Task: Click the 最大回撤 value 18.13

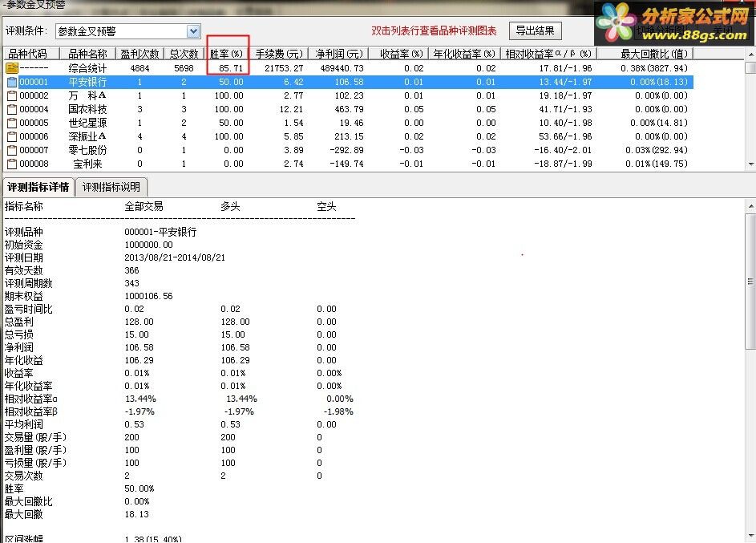Action: coord(136,514)
